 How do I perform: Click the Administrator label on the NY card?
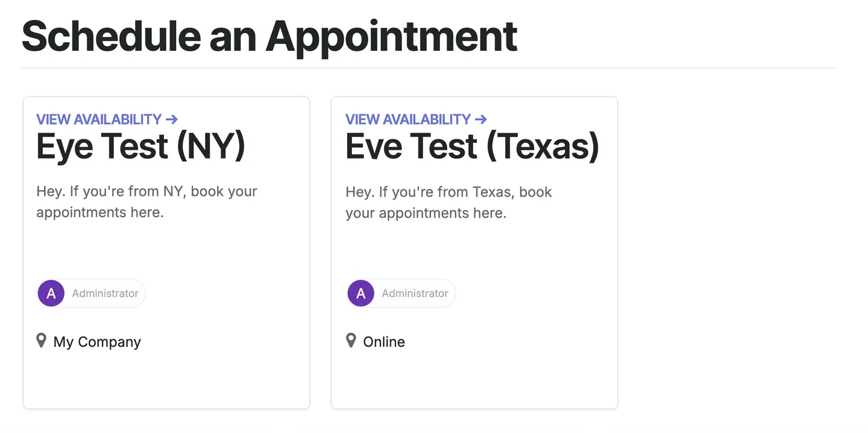[105, 294]
